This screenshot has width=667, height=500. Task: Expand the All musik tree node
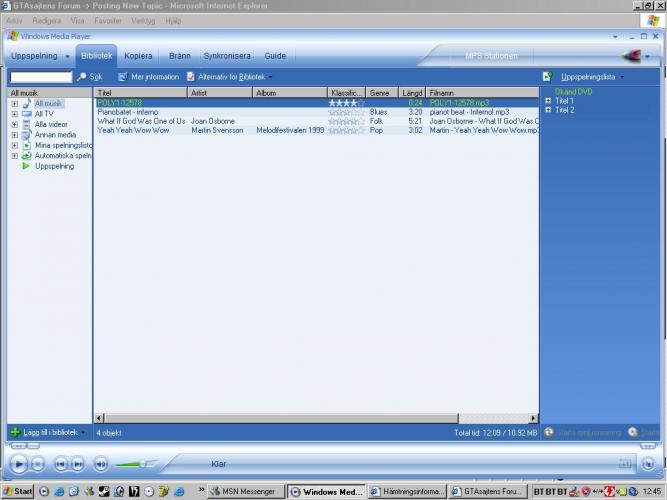point(15,104)
